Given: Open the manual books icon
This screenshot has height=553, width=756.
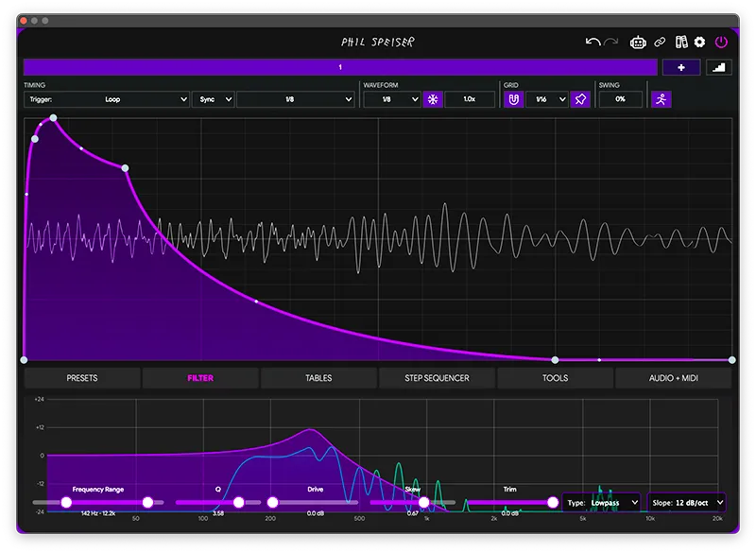Looking at the screenshot, I should pyautogui.click(x=680, y=42).
